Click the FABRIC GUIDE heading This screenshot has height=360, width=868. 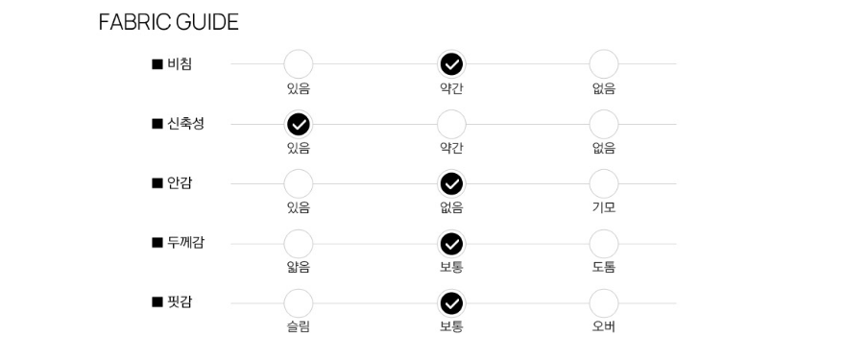(x=169, y=22)
